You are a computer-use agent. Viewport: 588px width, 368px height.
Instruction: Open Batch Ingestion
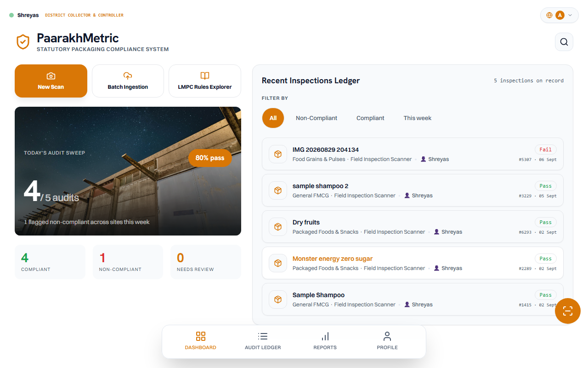(x=128, y=81)
